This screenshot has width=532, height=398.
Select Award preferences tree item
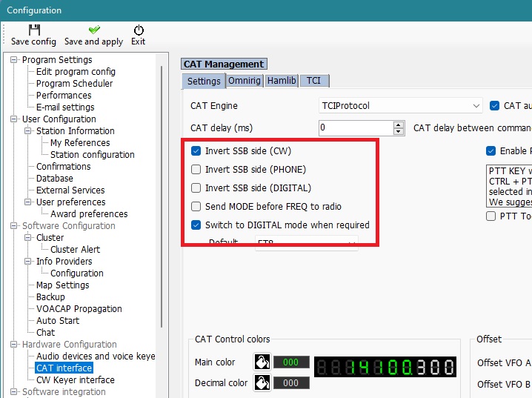pos(89,214)
